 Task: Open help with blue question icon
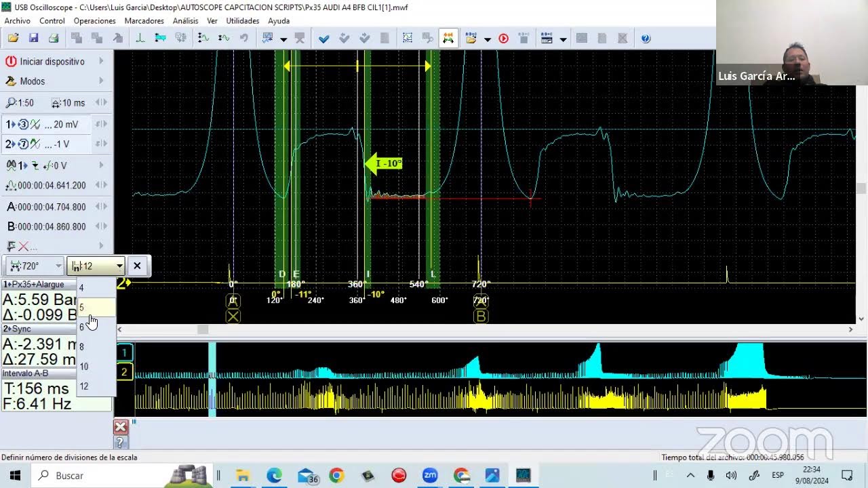(646, 39)
